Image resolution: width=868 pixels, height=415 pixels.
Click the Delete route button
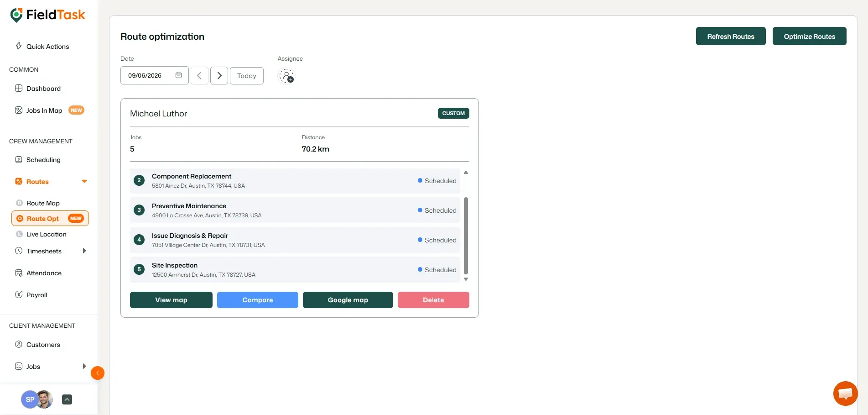pos(433,300)
